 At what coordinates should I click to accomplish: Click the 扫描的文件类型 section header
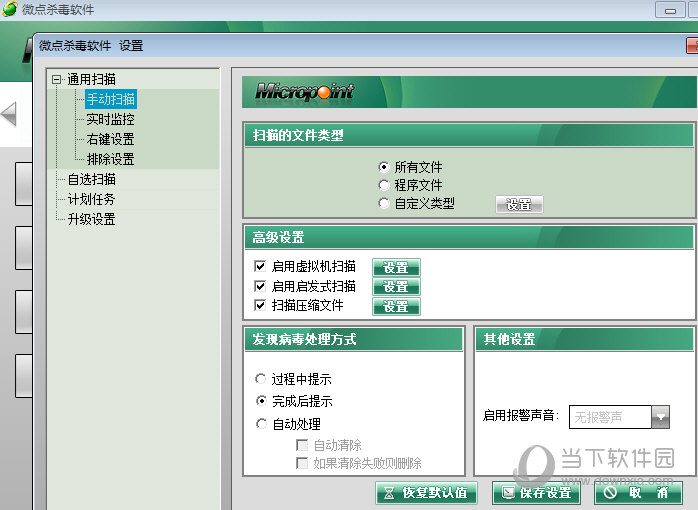tap(469, 135)
